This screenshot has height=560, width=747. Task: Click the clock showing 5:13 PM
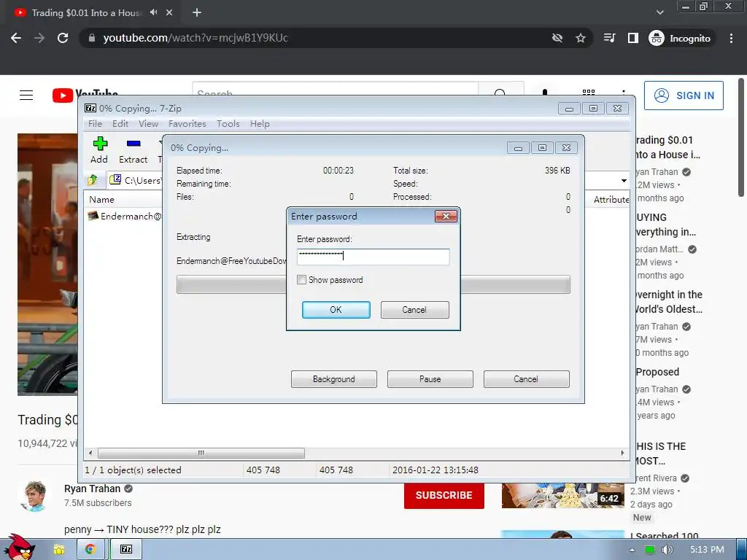[707, 550]
